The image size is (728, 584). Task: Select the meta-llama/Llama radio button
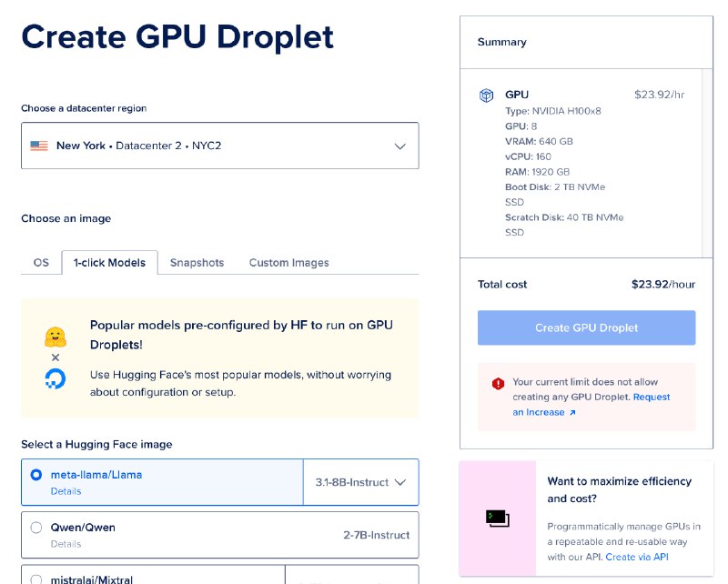(x=36, y=475)
